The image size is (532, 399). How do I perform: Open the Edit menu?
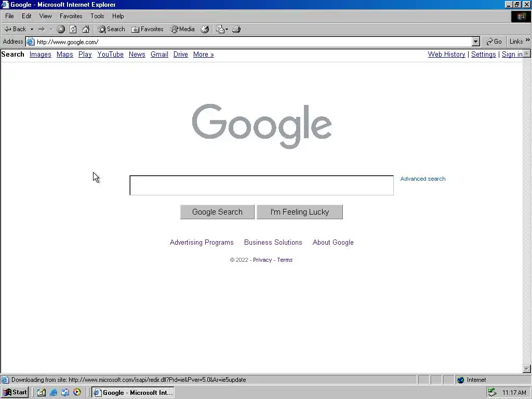click(x=26, y=16)
